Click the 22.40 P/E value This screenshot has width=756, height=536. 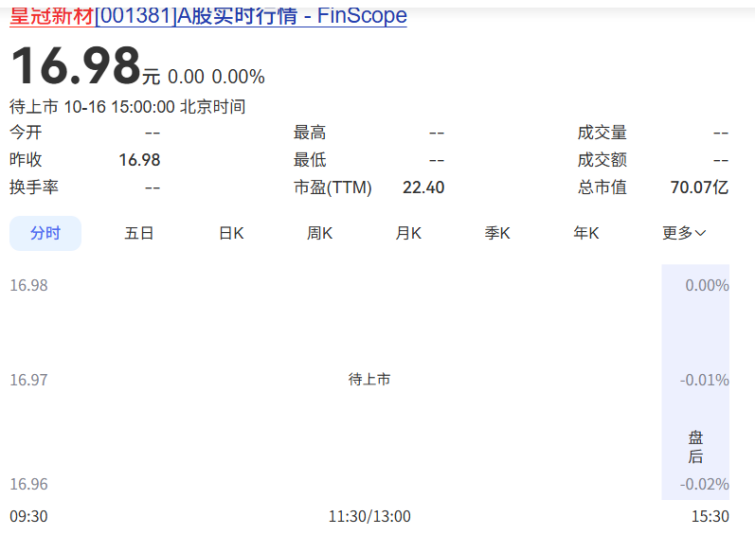coord(423,187)
